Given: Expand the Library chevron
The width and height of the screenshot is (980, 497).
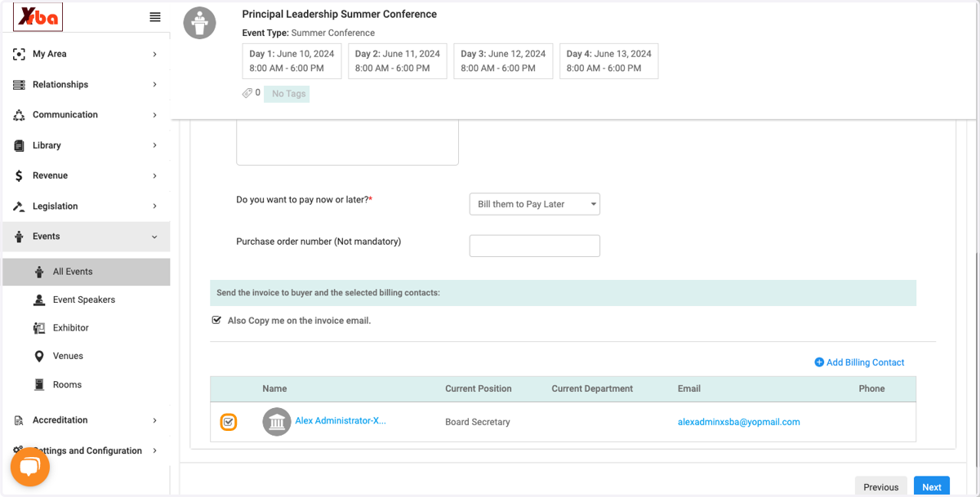Looking at the screenshot, I should click(154, 145).
